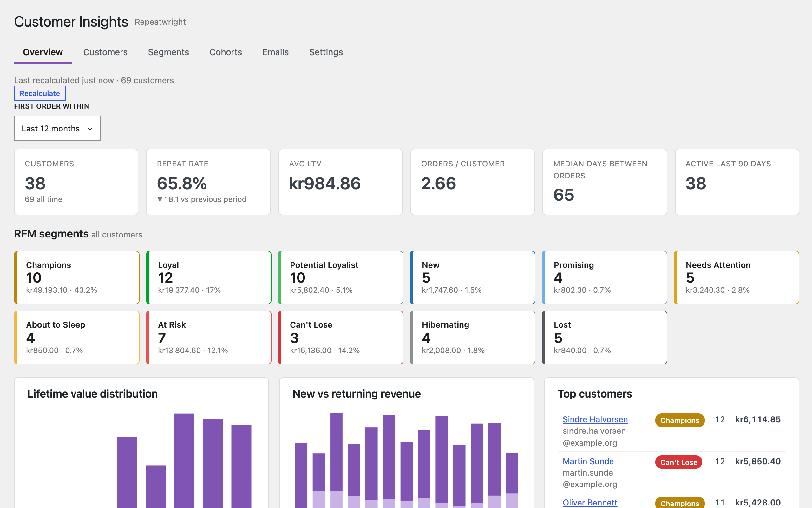Screen dimensions: 812x508
Task: Click the Can't Lose badge beside Martin Sunde
Action: coord(678,462)
